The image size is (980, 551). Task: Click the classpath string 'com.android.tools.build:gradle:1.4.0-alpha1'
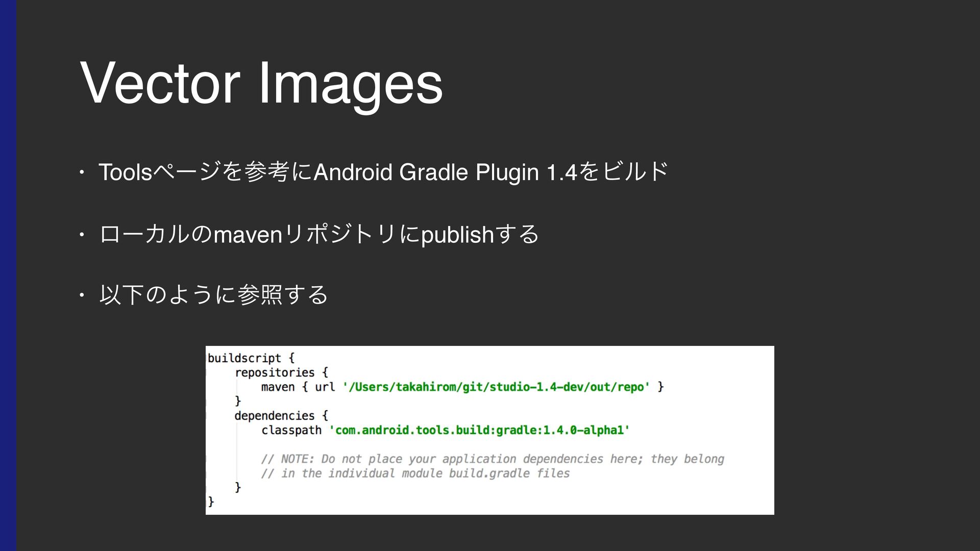(x=479, y=430)
